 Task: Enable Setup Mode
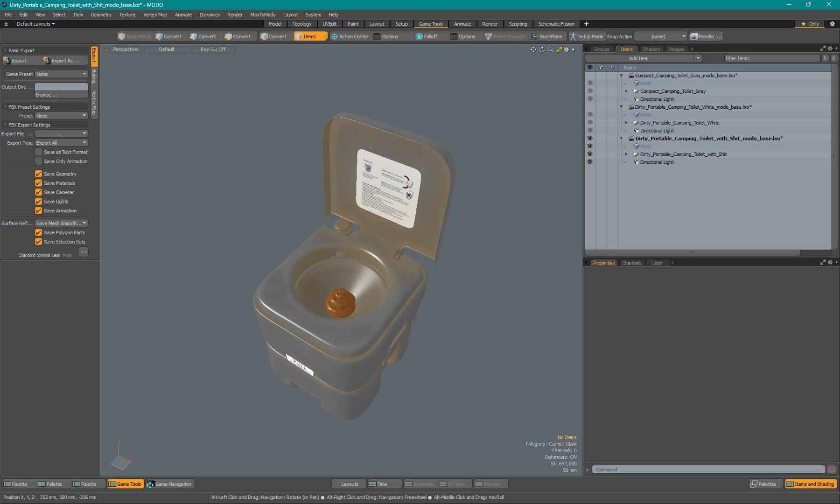586,36
